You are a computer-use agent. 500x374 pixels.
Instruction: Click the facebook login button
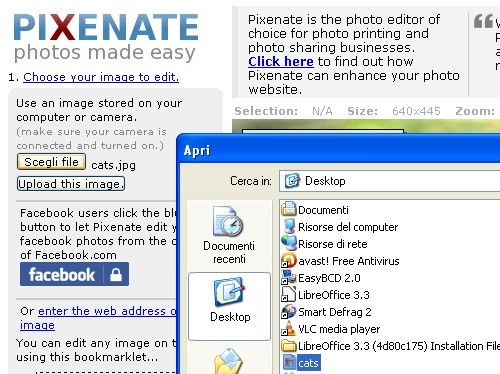74,274
